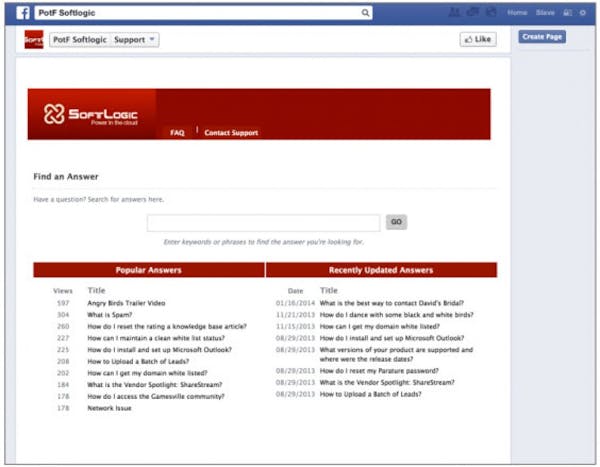Click the 597 views count
This screenshot has height=467, width=600.
click(x=63, y=303)
